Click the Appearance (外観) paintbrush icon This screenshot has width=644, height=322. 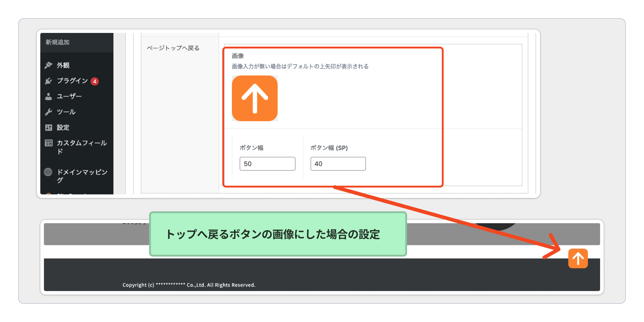pos(48,65)
